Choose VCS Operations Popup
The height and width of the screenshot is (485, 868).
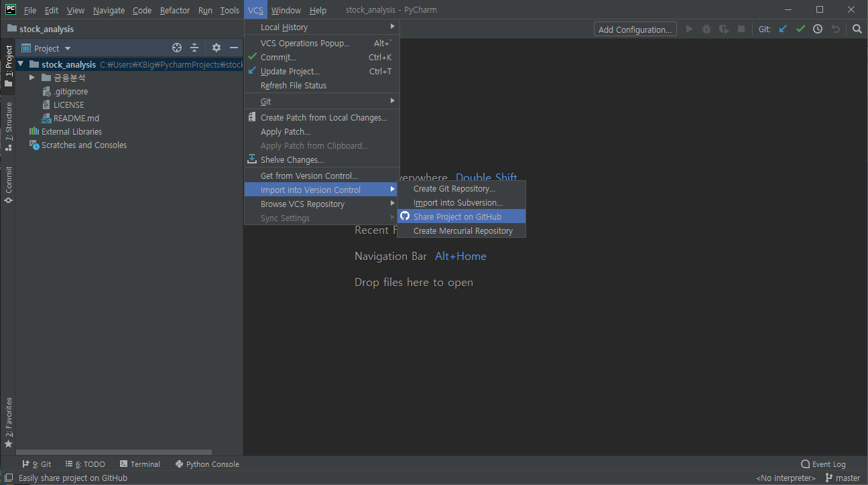pos(322,43)
